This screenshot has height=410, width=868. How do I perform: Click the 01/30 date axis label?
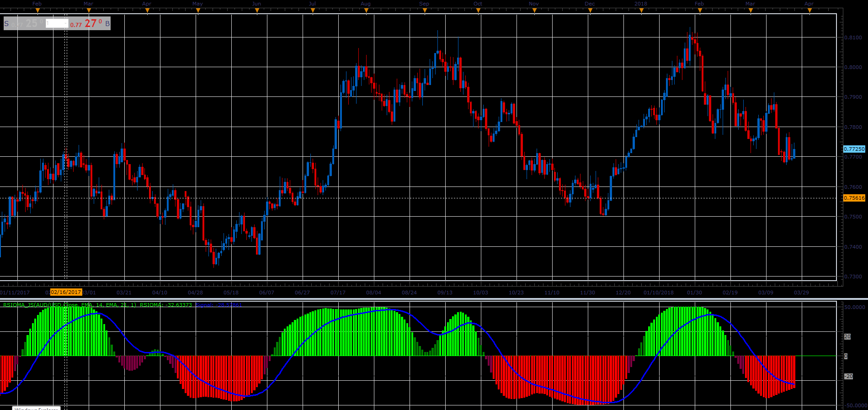click(x=694, y=293)
